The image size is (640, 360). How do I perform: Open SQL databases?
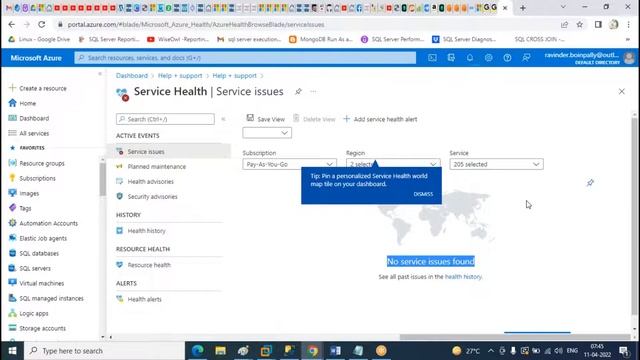click(34, 253)
